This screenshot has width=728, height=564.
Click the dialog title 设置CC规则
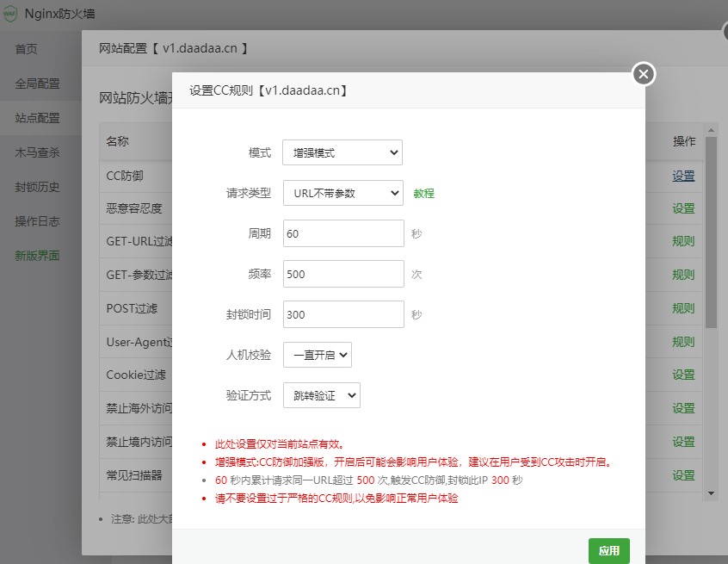pos(268,90)
